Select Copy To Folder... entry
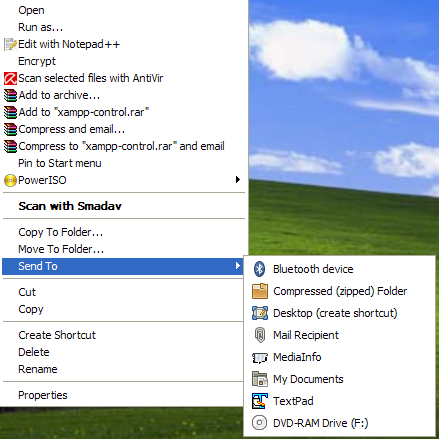Viewport: 439px width, 439px height. (x=123, y=232)
